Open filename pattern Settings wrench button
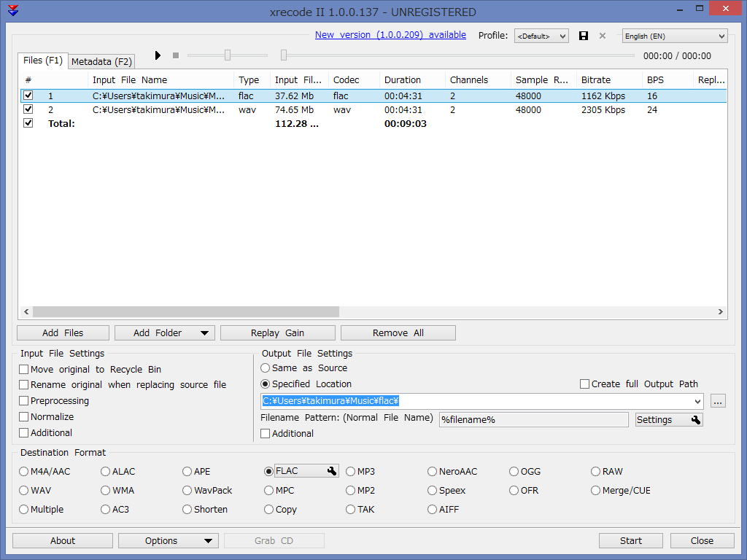The height and width of the screenshot is (560, 747). (669, 419)
